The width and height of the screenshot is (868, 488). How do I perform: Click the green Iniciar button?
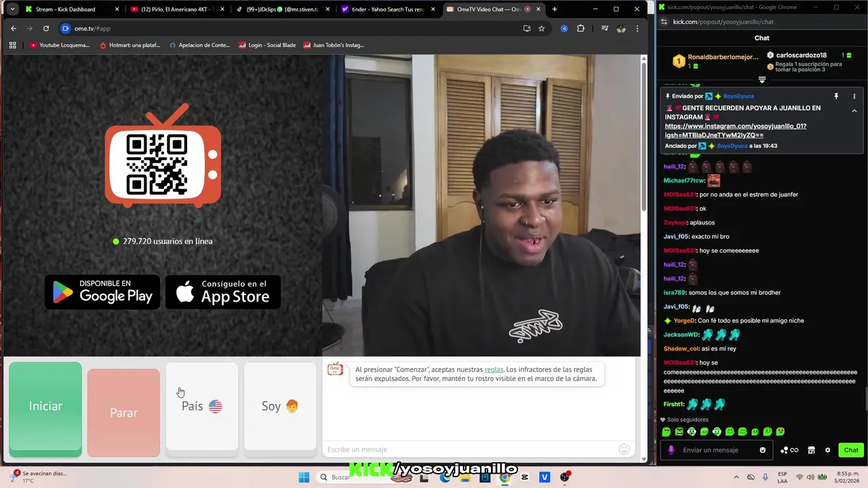click(x=45, y=409)
